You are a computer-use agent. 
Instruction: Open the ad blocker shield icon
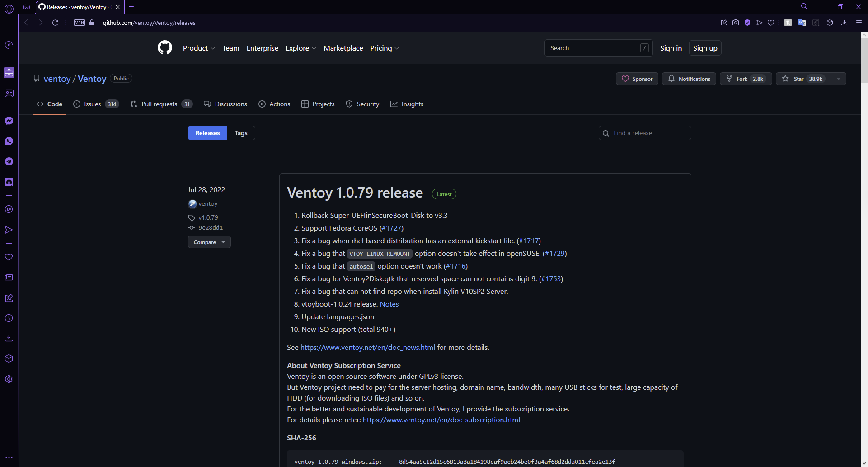pyautogui.click(x=747, y=23)
